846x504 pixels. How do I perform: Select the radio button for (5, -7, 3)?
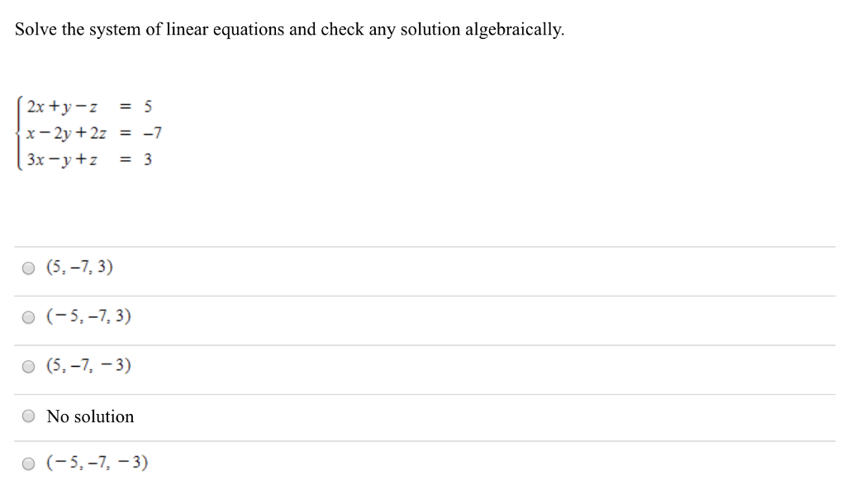click(x=29, y=267)
